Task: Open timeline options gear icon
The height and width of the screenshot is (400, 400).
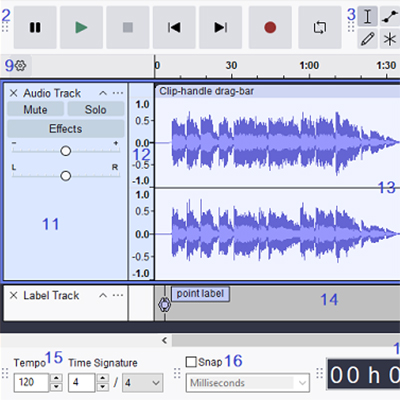Action: click(21, 66)
